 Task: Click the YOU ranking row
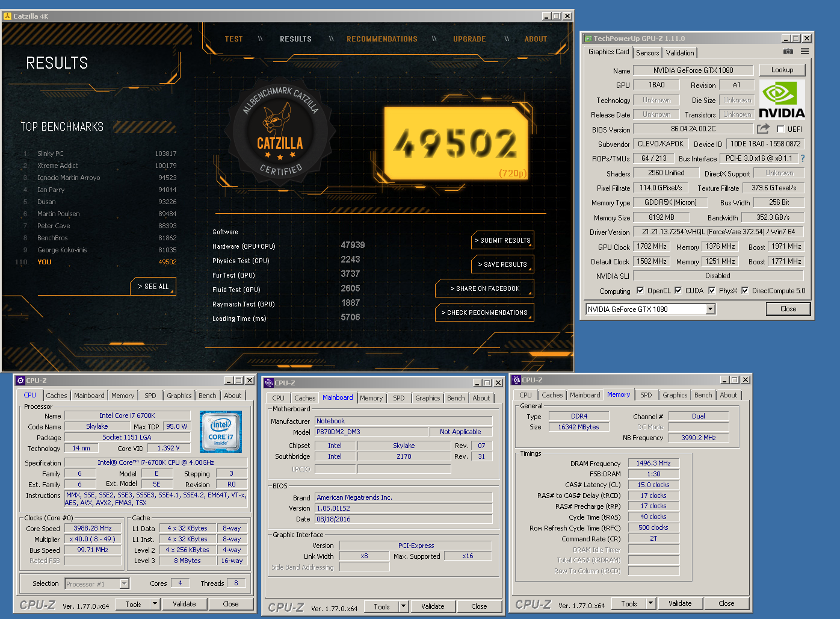click(x=96, y=262)
